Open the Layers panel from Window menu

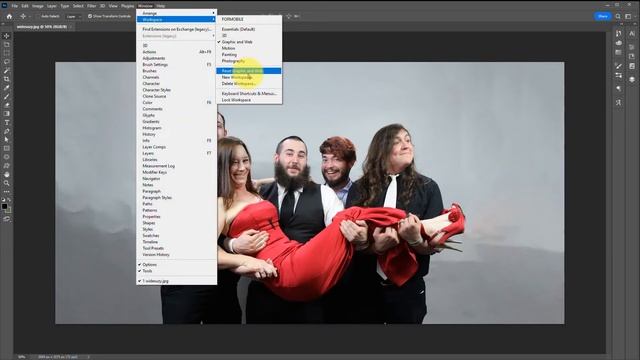click(176, 153)
